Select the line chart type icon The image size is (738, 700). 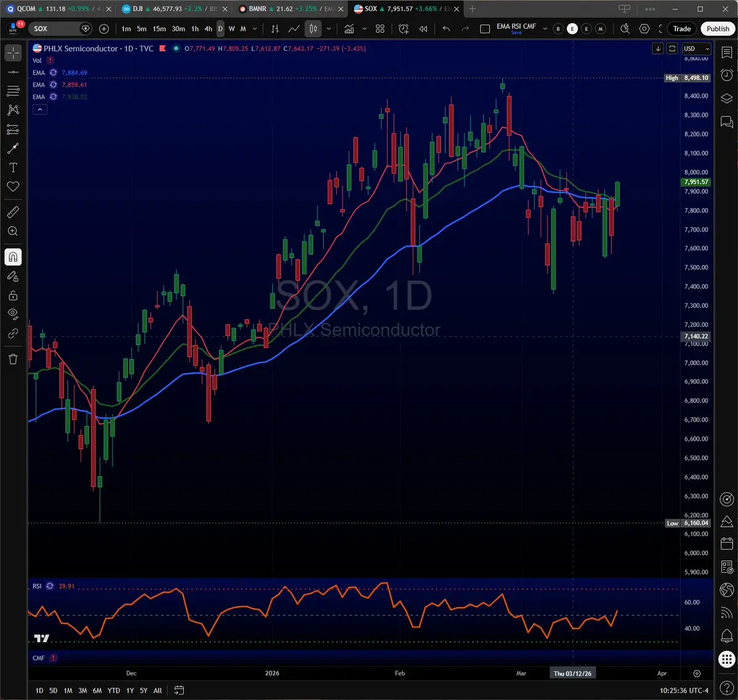294,29
